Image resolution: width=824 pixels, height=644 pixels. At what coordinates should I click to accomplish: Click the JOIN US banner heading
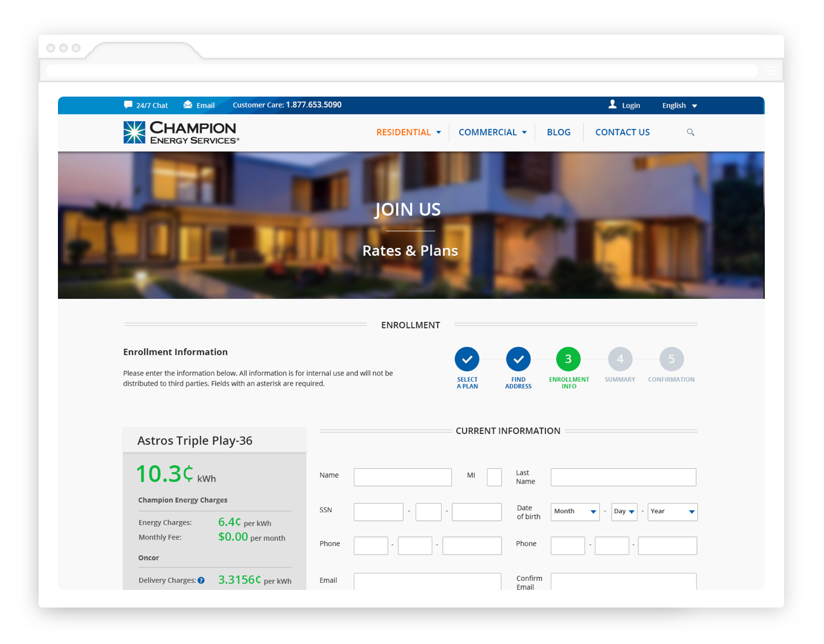coord(408,209)
